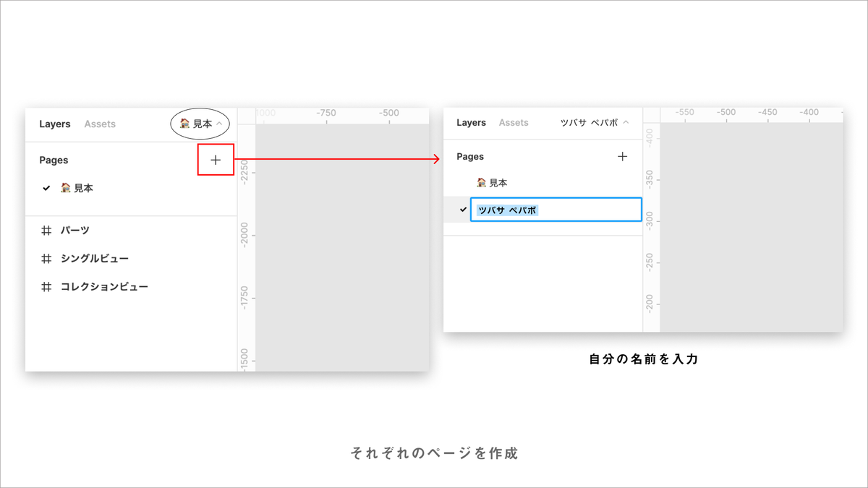Click the frame icon next to パーツ
Viewport: 868px width, 488px height.
[46, 230]
